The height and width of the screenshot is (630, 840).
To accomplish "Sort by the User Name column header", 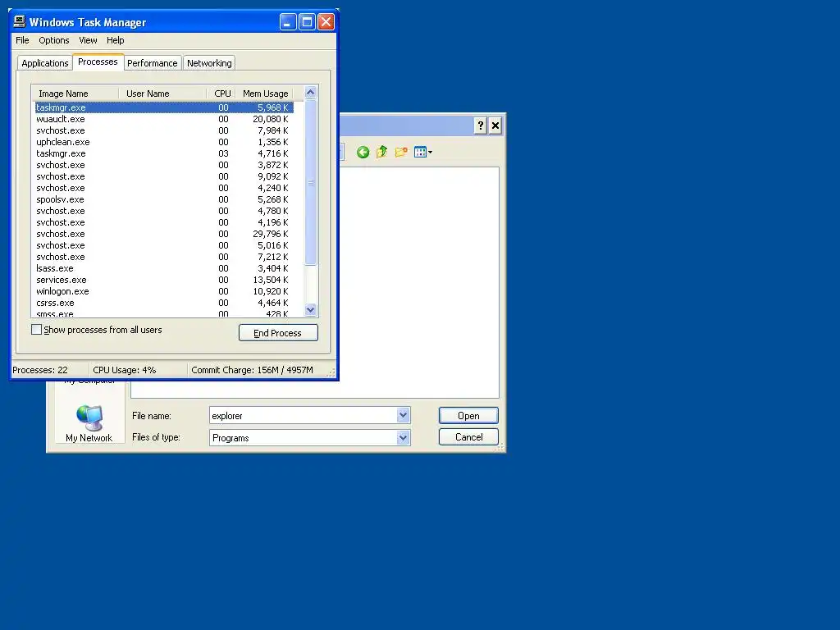I will pos(162,94).
